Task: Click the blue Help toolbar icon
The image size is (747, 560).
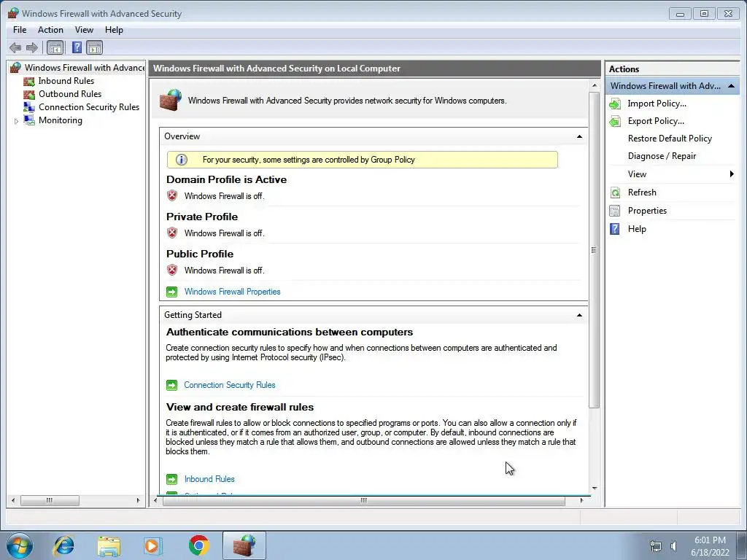Action: [x=77, y=47]
